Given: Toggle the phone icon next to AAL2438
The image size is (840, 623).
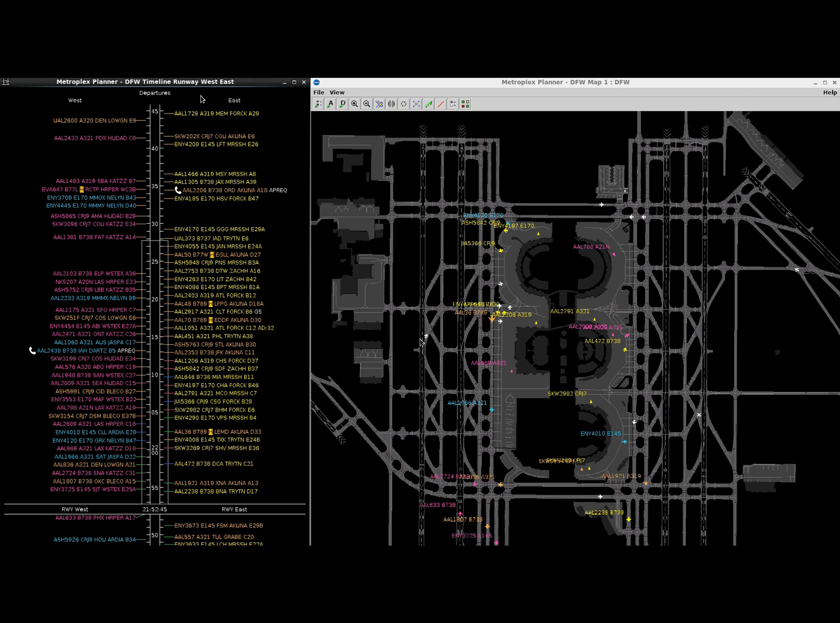Looking at the screenshot, I should (x=32, y=350).
